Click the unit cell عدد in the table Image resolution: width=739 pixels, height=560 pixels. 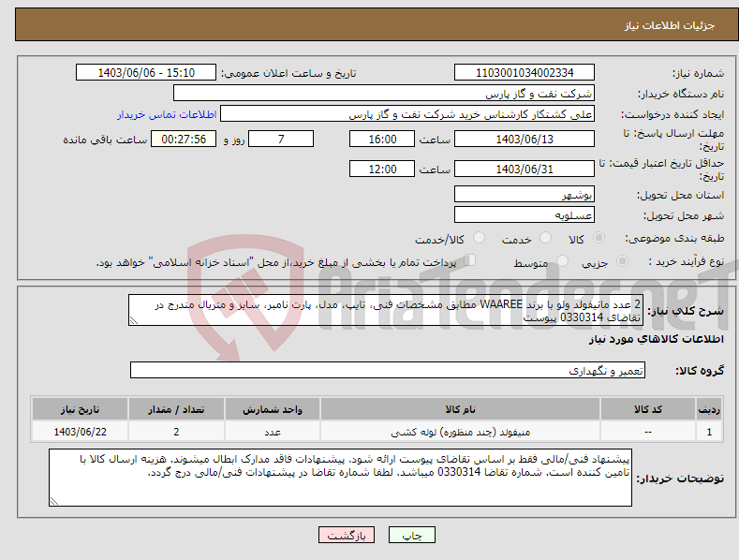(273, 432)
